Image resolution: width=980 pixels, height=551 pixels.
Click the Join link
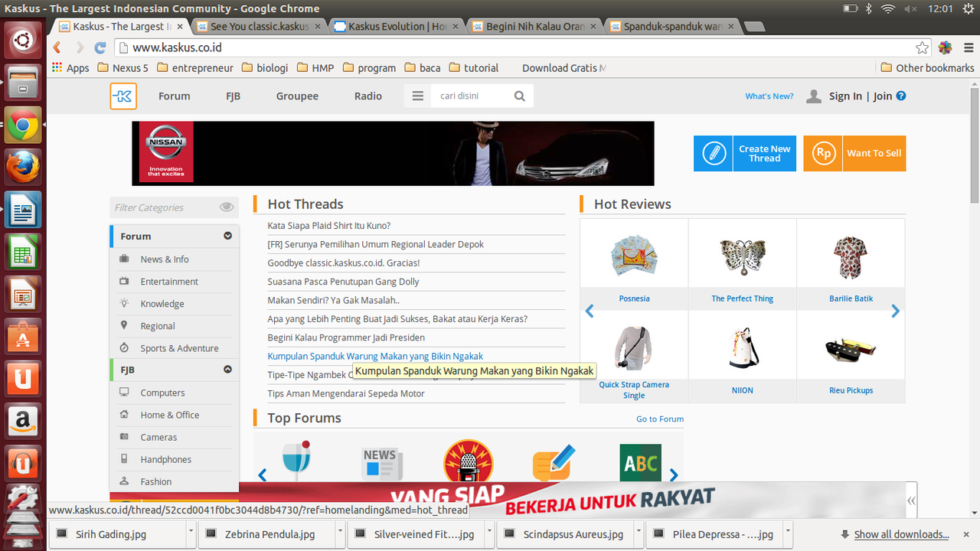(x=883, y=96)
